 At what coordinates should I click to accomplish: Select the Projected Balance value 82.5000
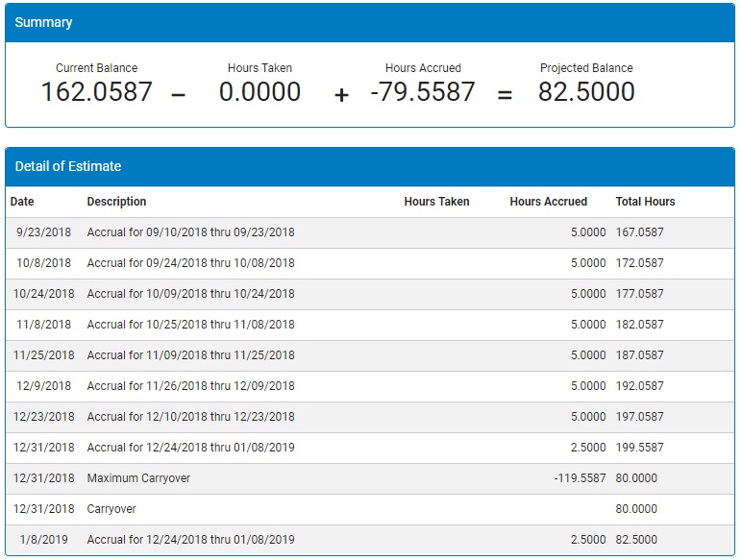pos(586,92)
